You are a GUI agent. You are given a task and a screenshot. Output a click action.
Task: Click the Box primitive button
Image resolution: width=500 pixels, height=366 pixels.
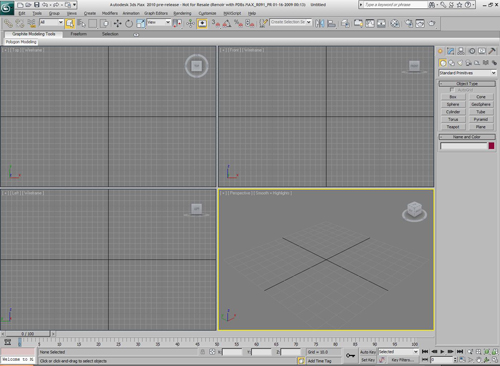click(x=453, y=97)
